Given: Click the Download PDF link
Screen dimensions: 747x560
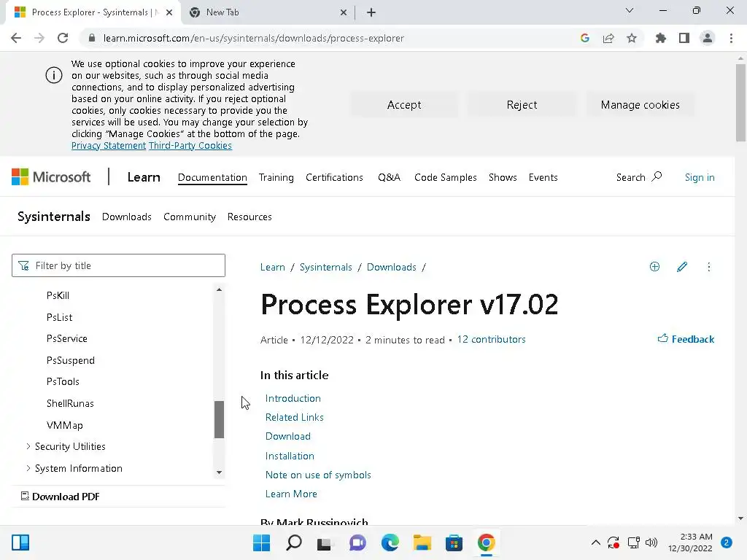Looking at the screenshot, I should [60, 496].
